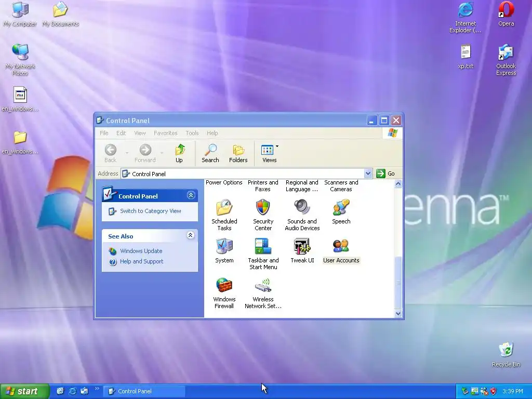Click the first Quick Launch icon
The image size is (532, 399).
(x=60, y=391)
